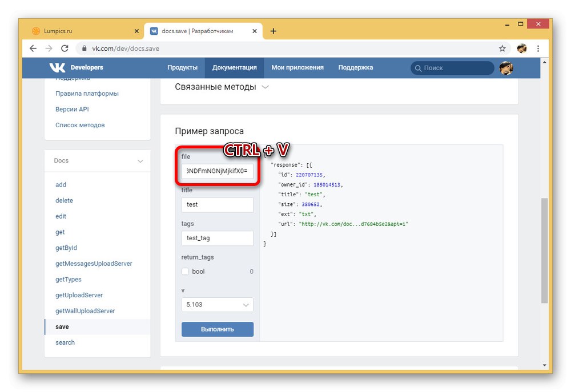Open getMessagesUploadServer method
Screen dimensions: 571x392
tap(94, 264)
